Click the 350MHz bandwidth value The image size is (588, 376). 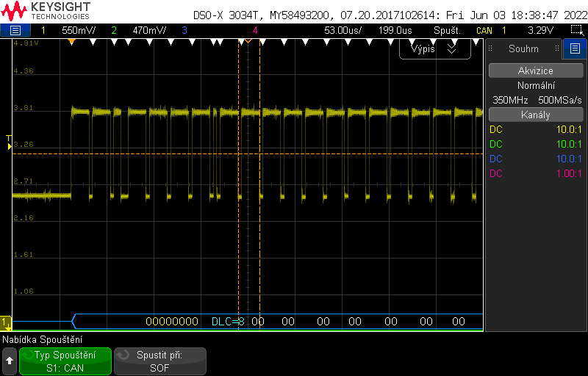coord(510,100)
